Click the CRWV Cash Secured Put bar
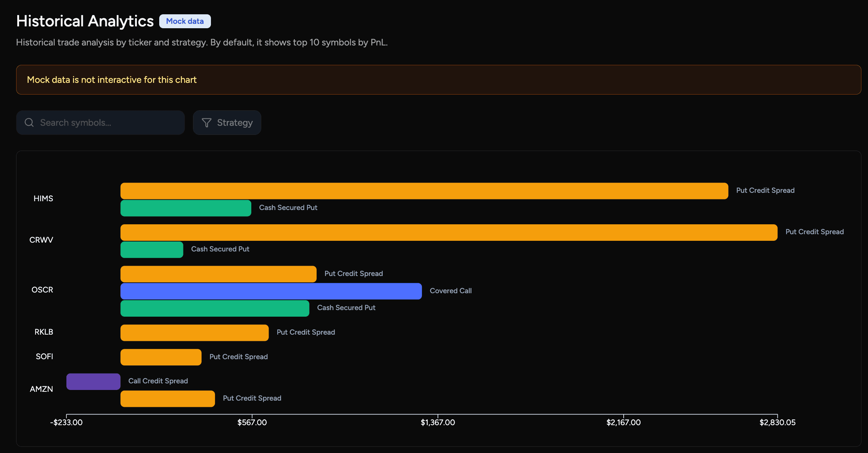The height and width of the screenshot is (453, 868). coord(152,250)
